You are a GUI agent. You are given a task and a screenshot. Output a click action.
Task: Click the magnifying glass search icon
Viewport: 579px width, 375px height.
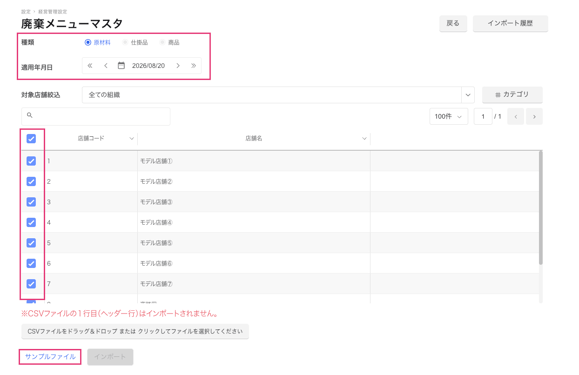(30, 115)
